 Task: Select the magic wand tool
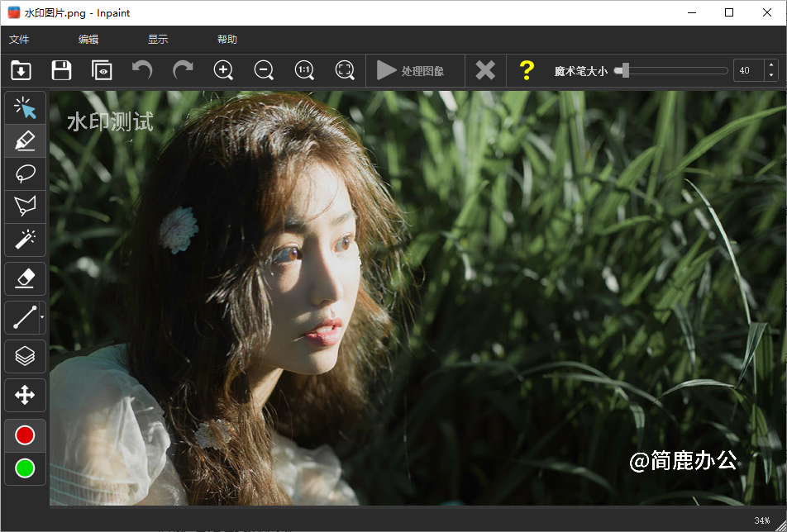25,240
